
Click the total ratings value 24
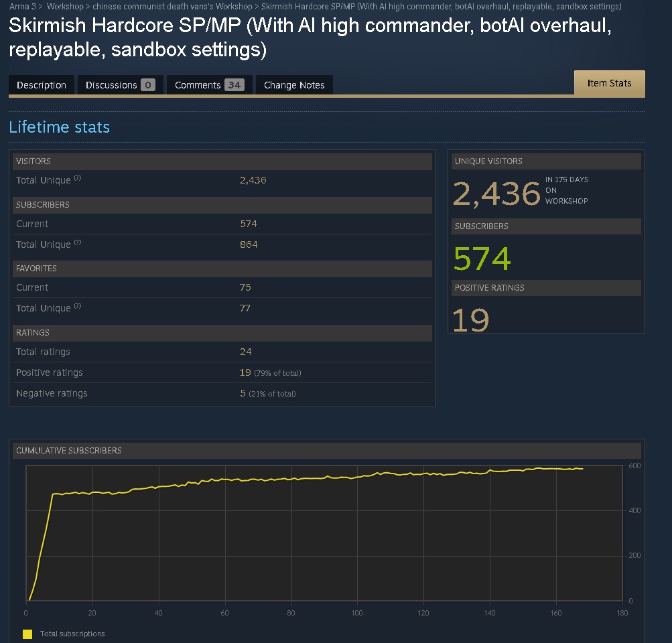click(x=246, y=352)
